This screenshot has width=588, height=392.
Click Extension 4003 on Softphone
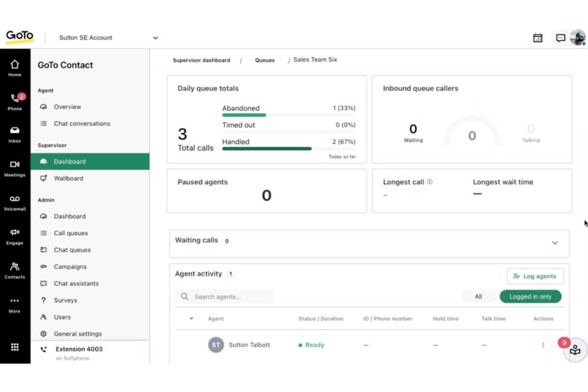(90, 353)
